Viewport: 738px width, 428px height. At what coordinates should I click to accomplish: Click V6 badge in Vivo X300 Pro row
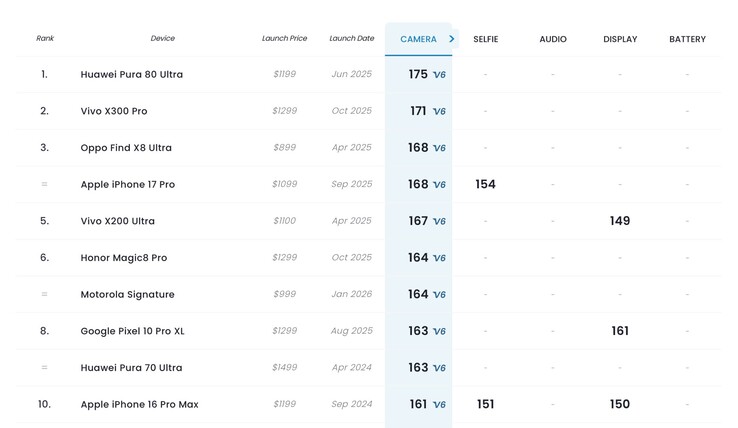[439, 112]
